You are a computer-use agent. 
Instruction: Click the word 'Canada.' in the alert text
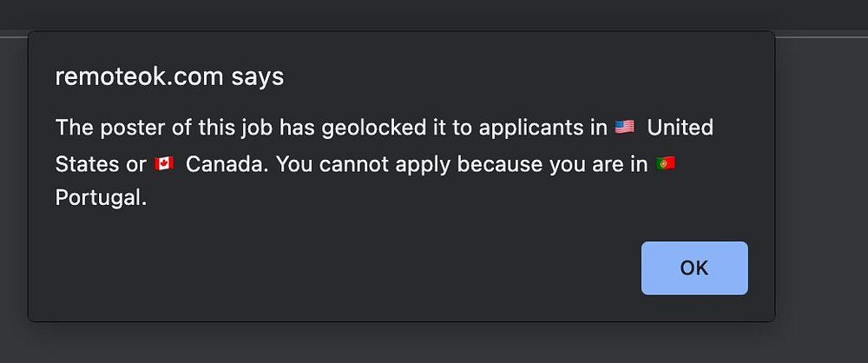pyautogui.click(x=228, y=163)
